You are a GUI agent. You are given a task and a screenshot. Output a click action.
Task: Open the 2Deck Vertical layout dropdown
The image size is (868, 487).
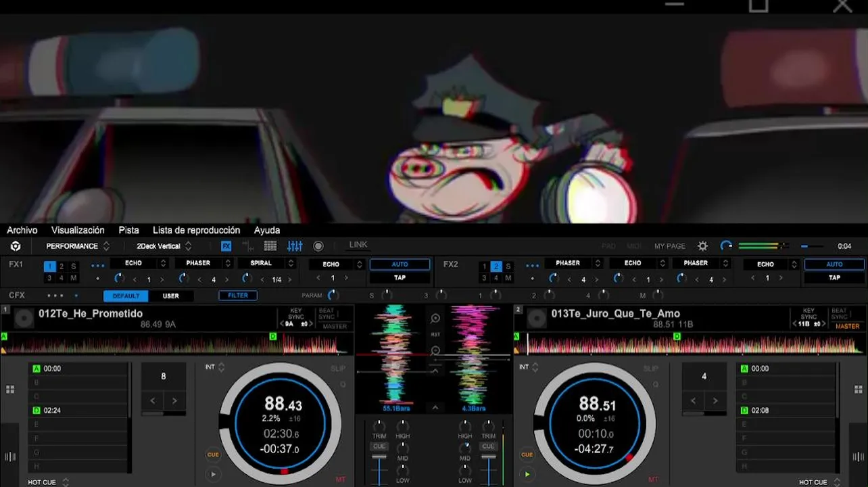[164, 246]
